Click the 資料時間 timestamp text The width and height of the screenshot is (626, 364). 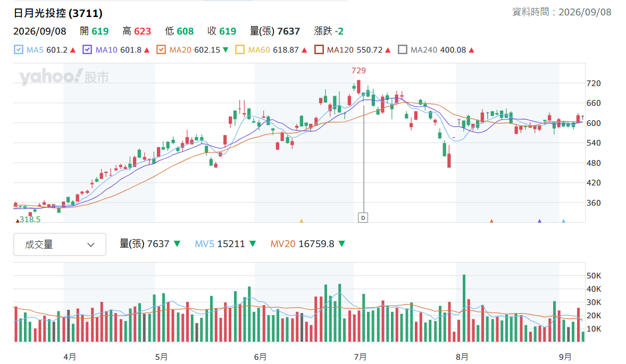tap(562, 12)
